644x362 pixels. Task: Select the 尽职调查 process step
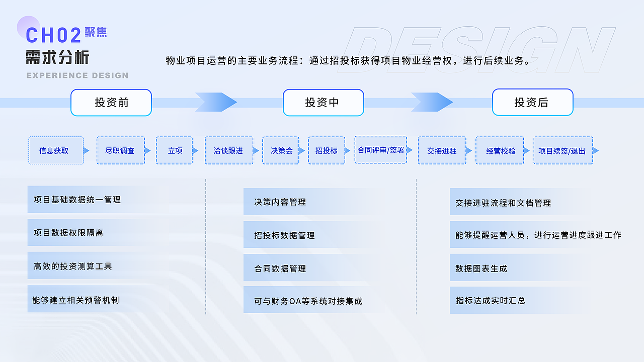(121, 150)
